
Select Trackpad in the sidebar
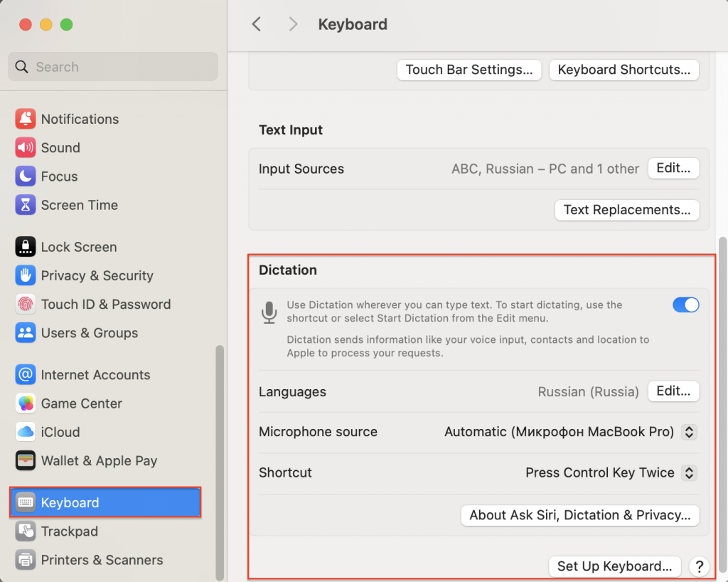click(x=69, y=531)
